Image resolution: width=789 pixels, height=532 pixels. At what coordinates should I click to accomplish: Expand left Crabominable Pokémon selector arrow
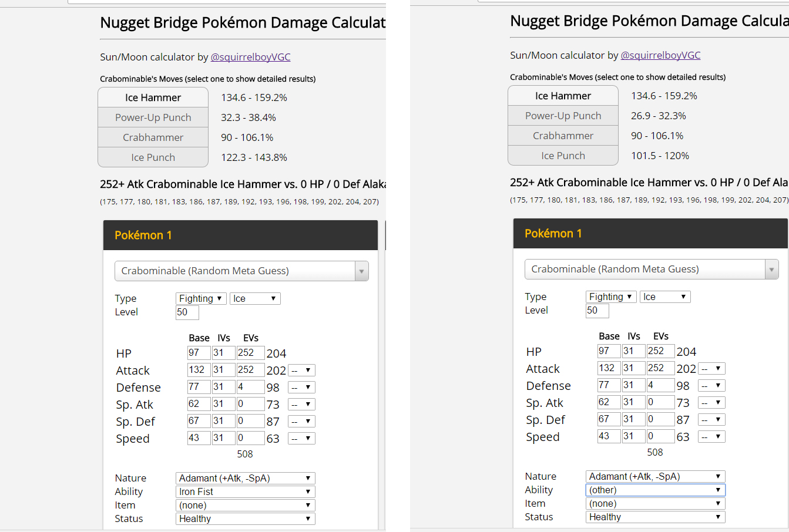click(x=361, y=271)
